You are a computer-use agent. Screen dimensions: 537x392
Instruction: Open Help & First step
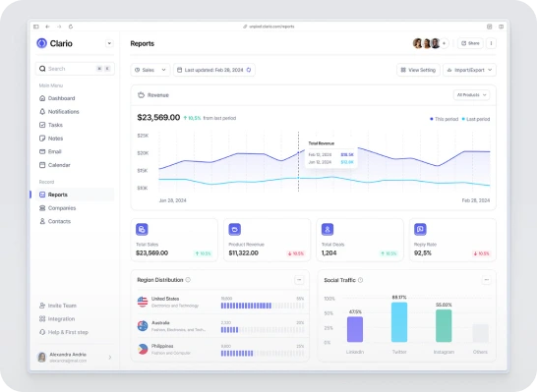64,332
